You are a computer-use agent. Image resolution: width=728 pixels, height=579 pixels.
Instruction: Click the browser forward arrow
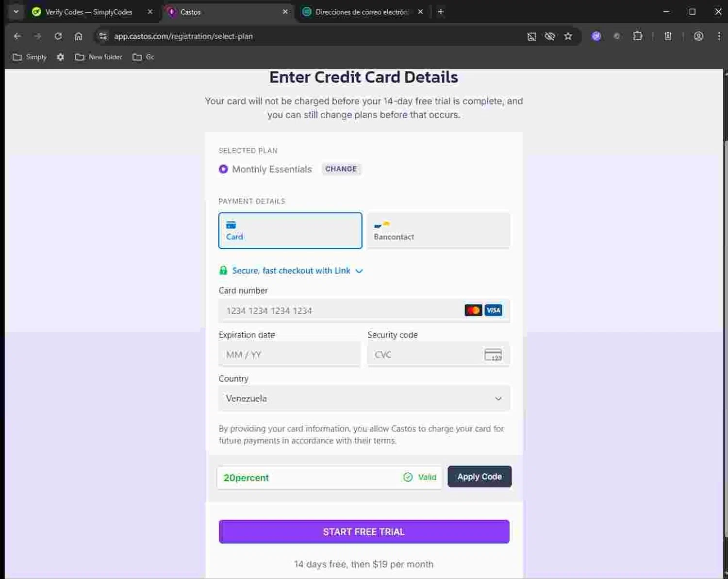click(38, 36)
